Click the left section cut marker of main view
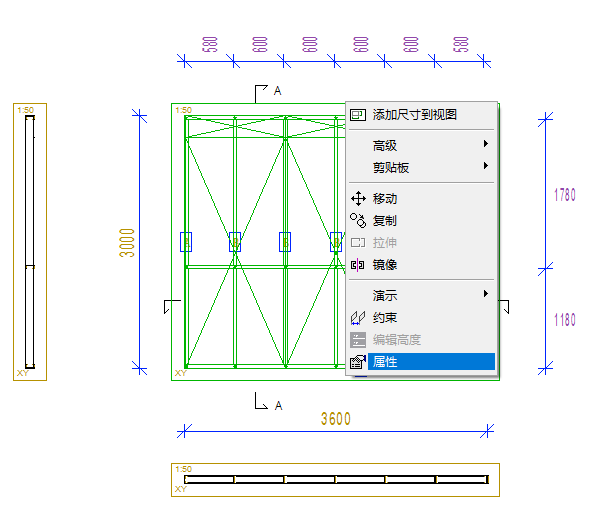 pos(172,307)
